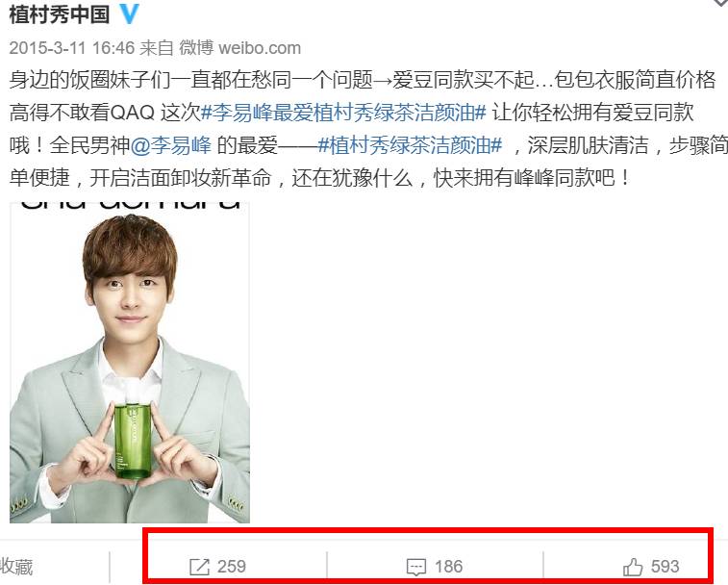Open hashtag #李易峰最爱植村秀绿茶洁颜油#
The image size is (728, 585).
(343, 113)
